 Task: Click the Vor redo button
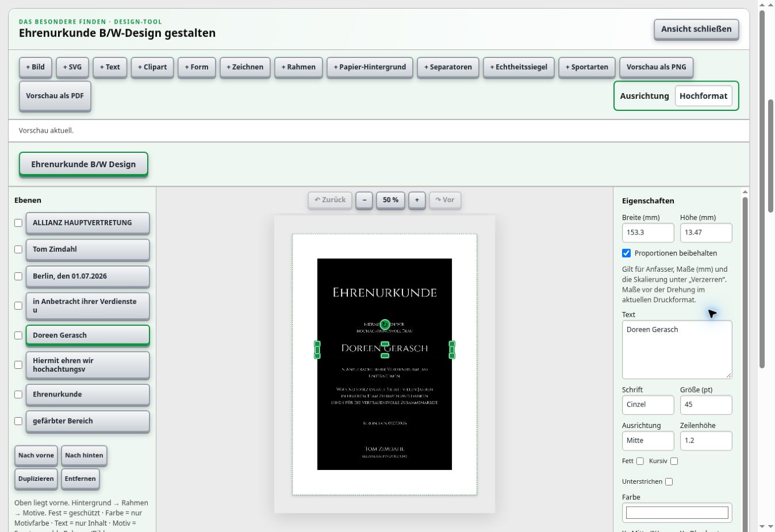tap(445, 200)
